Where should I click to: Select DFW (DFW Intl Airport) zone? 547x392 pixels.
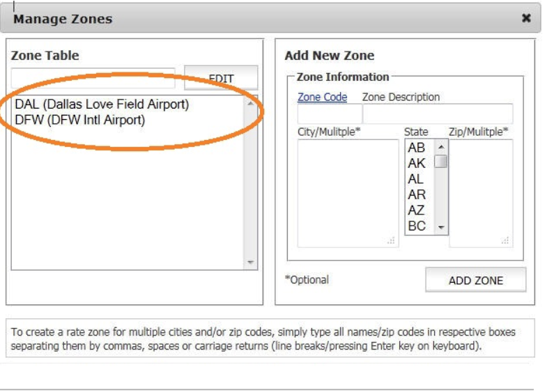pyautogui.click(x=80, y=120)
